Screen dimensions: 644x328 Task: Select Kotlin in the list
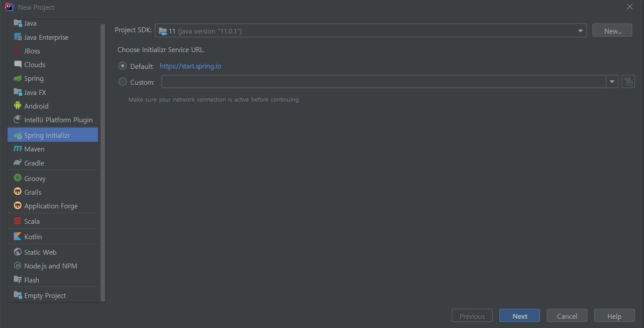coord(33,237)
